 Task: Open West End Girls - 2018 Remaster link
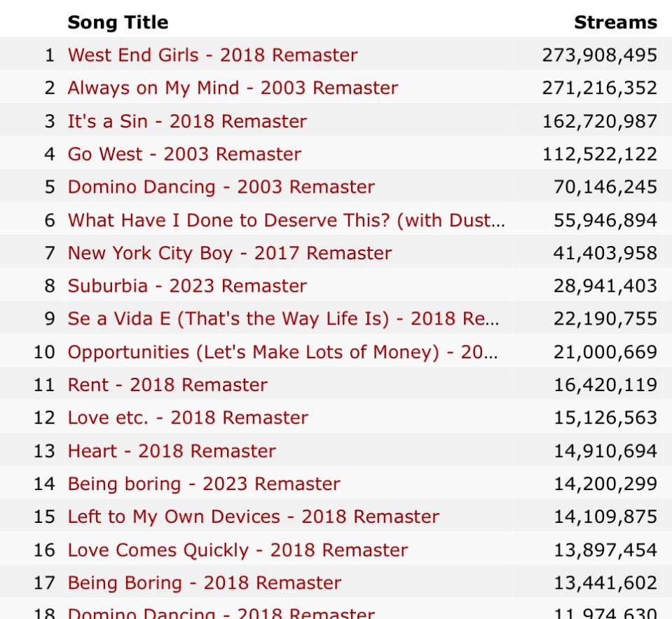point(212,55)
